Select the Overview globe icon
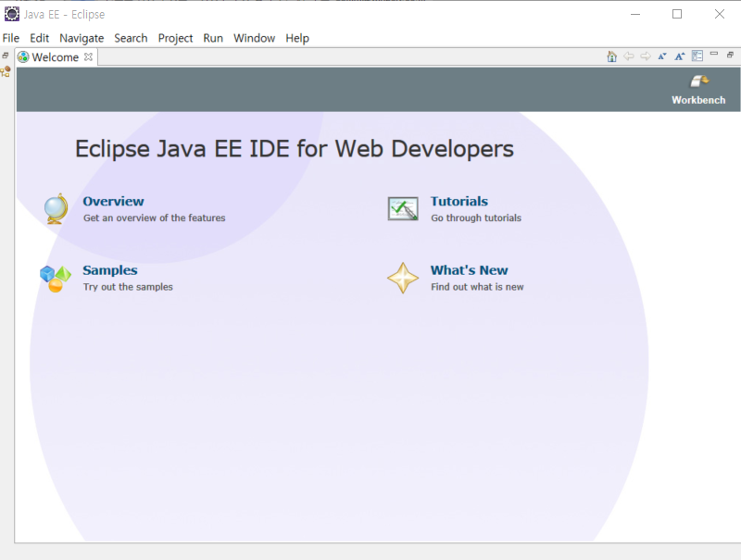Screen dimensions: 741x560 (55, 208)
